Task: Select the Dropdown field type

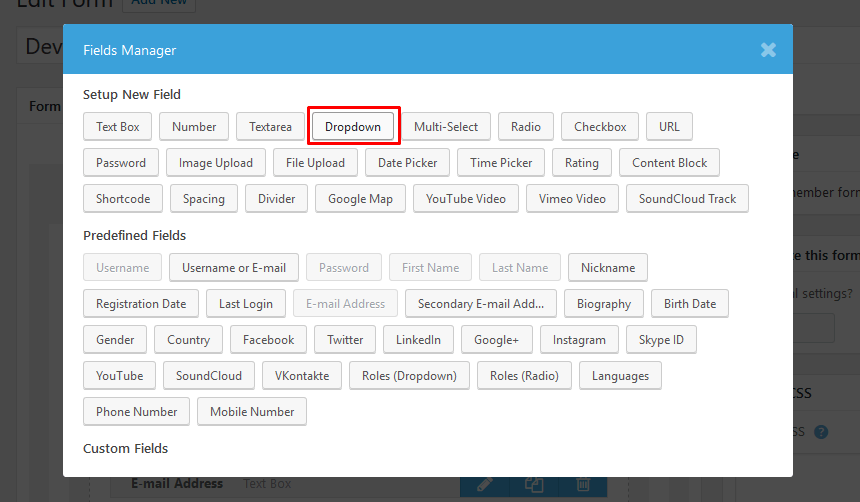Action: pyautogui.click(x=353, y=127)
